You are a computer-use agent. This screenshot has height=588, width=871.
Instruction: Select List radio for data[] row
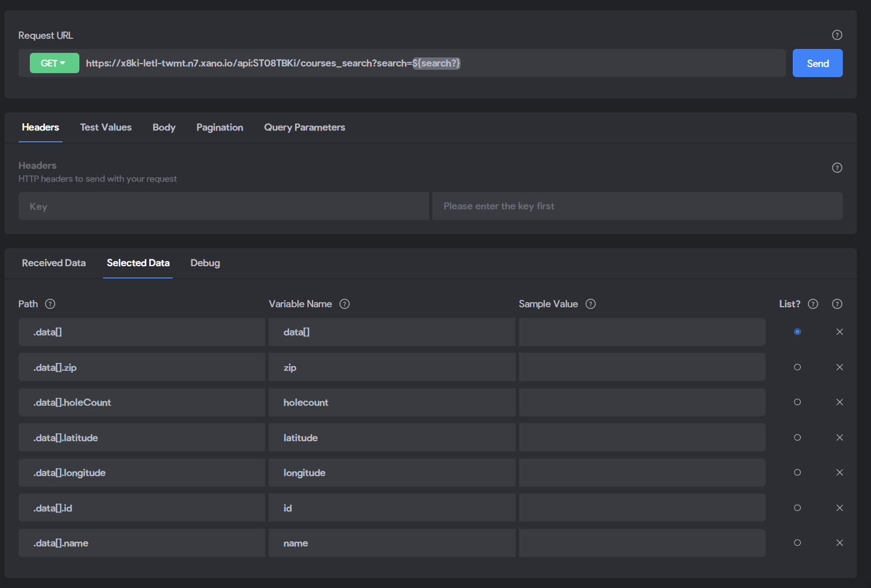coord(797,332)
